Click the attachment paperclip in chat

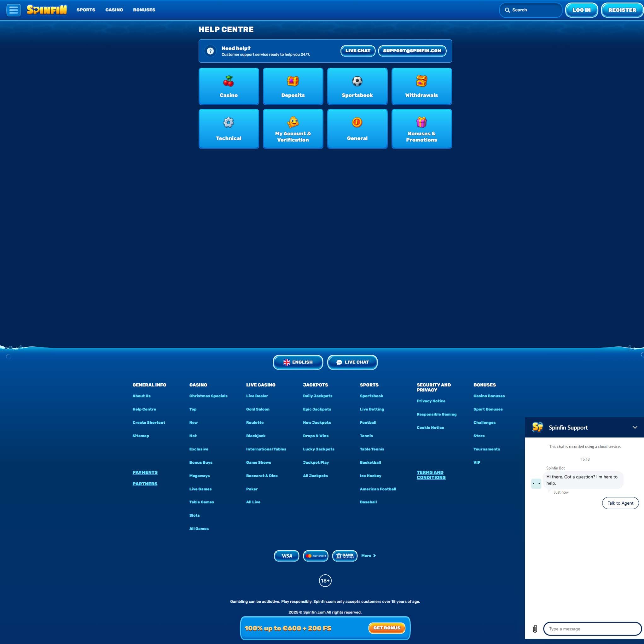click(x=535, y=629)
